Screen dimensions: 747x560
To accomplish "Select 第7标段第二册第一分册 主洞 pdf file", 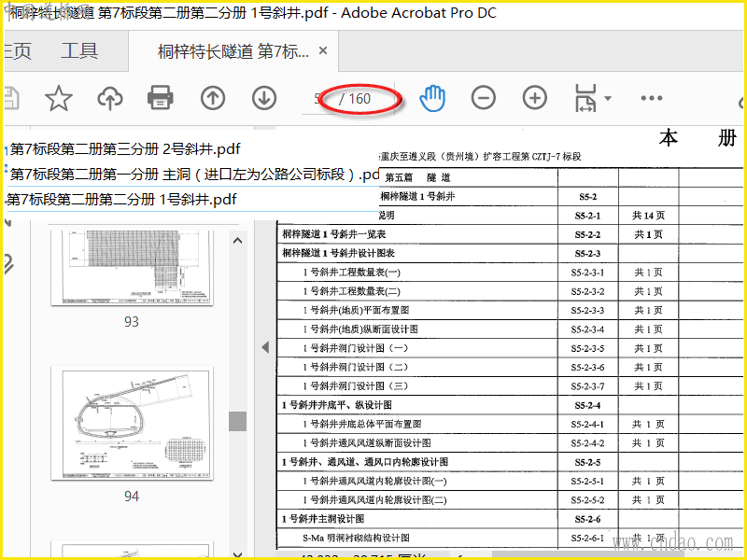I will (x=195, y=175).
